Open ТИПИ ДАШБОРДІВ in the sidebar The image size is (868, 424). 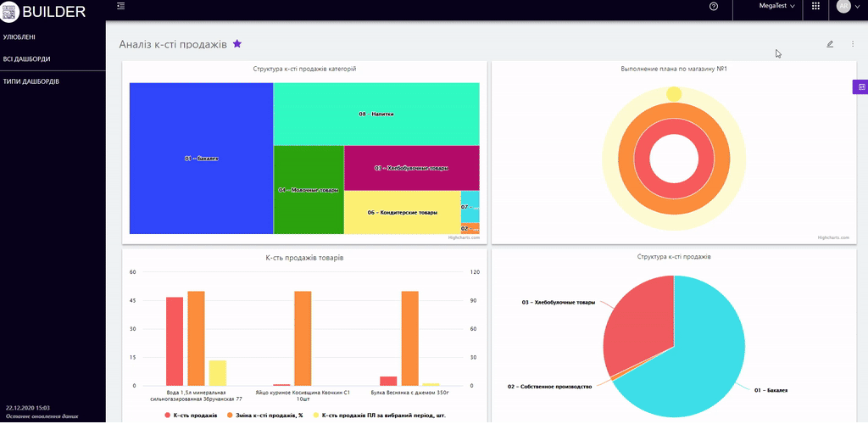pyautogui.click(x=31, y=81)
